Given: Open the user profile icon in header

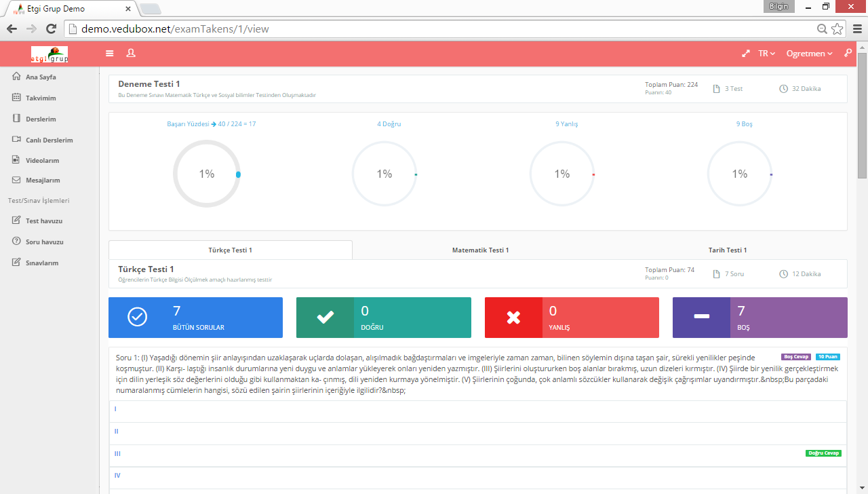Looking at the screenshot, I should point(131,54).
